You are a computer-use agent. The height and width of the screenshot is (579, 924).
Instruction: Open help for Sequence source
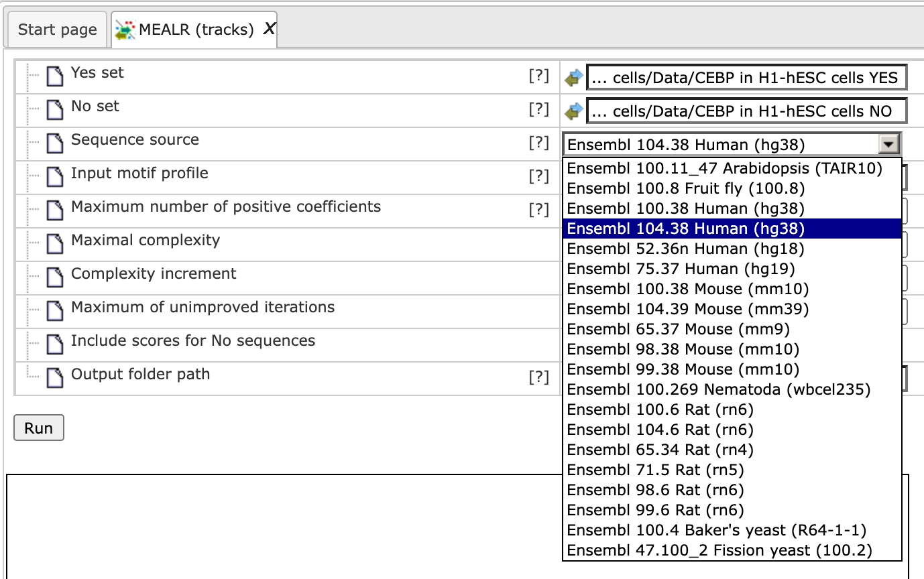pyautogui.click(x=538, y=143)
